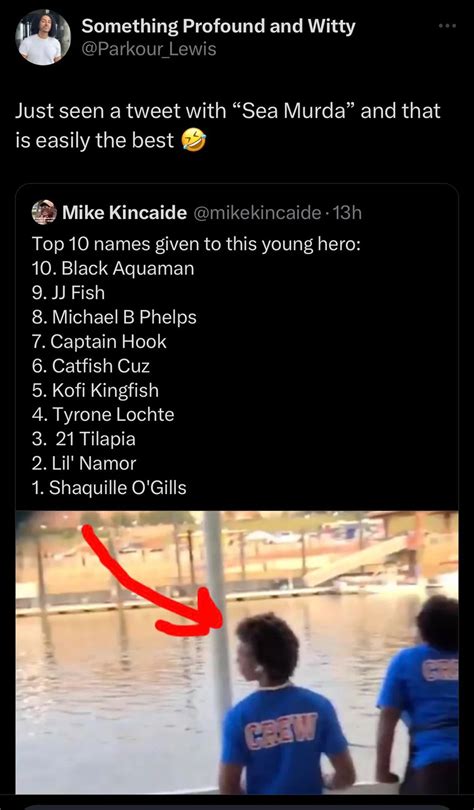The height and width of the screenshot is (810, 474).
Task: Click the "4. Tyrone Lochte" line
Action: coord(103,415)
